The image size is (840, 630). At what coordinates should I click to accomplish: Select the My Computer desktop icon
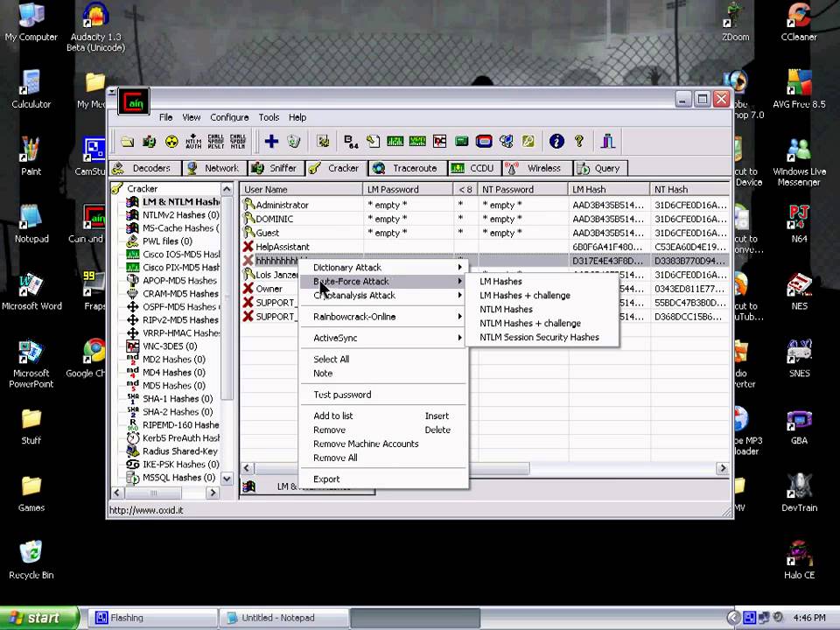31,23
